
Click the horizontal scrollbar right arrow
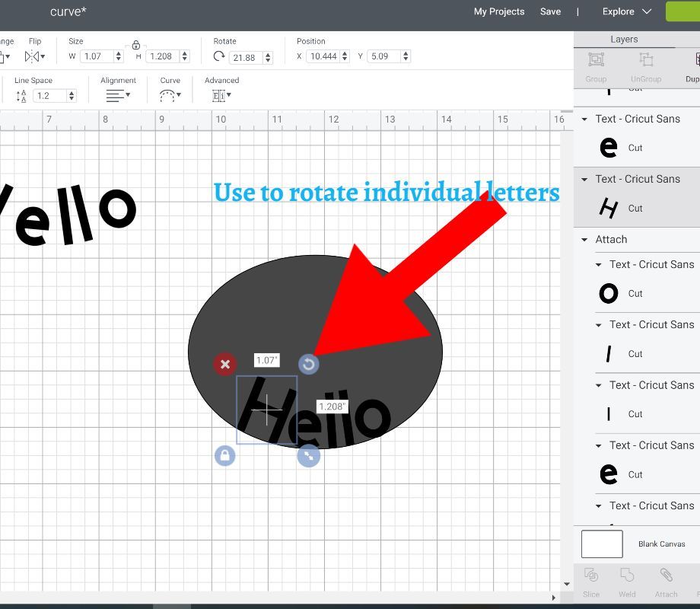click(x=554, y=598)
